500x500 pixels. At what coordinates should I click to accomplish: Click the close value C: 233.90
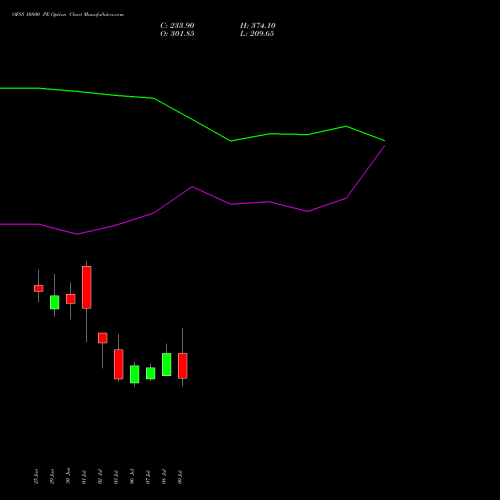(177, 26)
